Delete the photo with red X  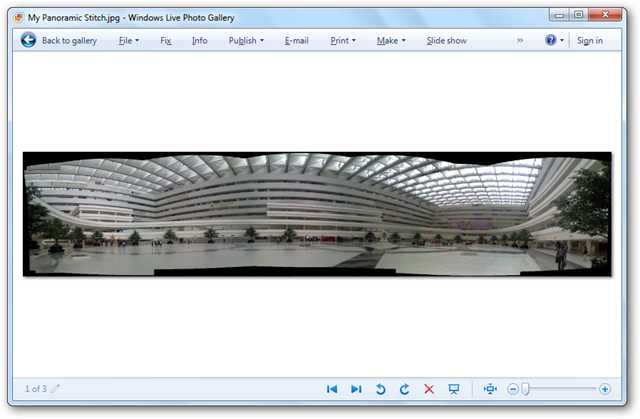click(429, 389)
